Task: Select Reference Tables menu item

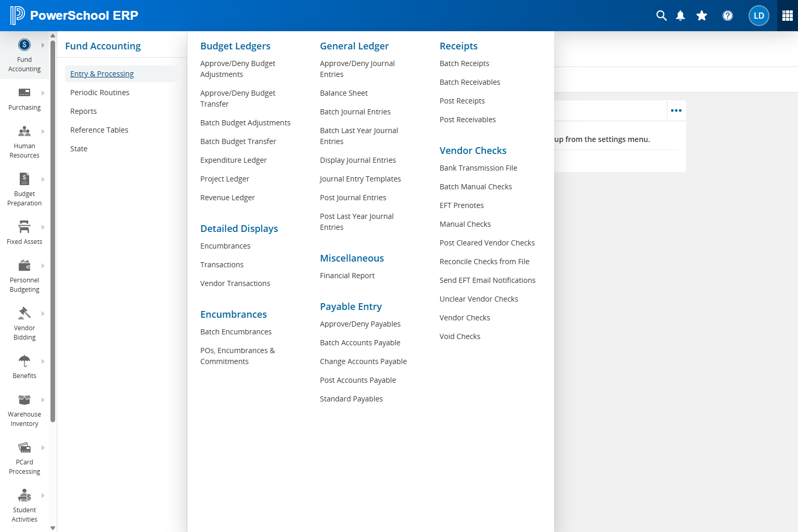Action: pyautogui.click(x=99, y=130)
